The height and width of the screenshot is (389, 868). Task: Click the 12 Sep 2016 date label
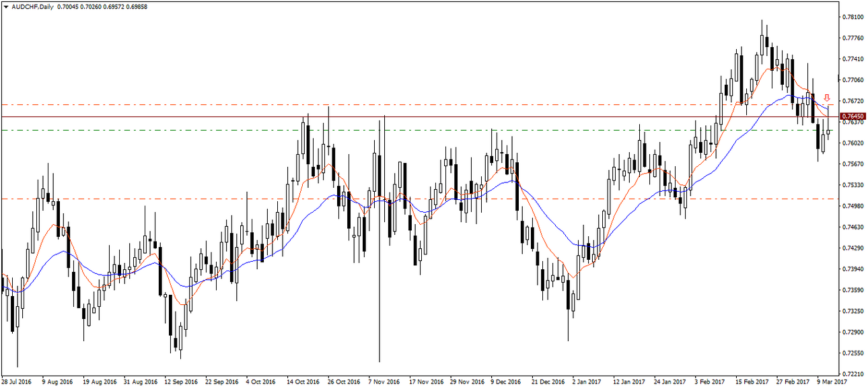click(180, 382)
